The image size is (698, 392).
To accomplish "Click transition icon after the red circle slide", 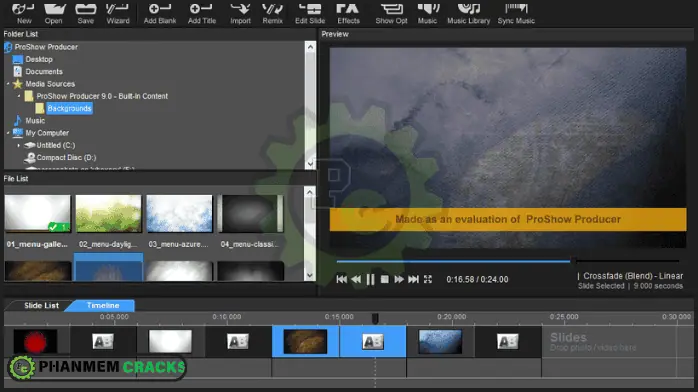I will click(103, 342).
